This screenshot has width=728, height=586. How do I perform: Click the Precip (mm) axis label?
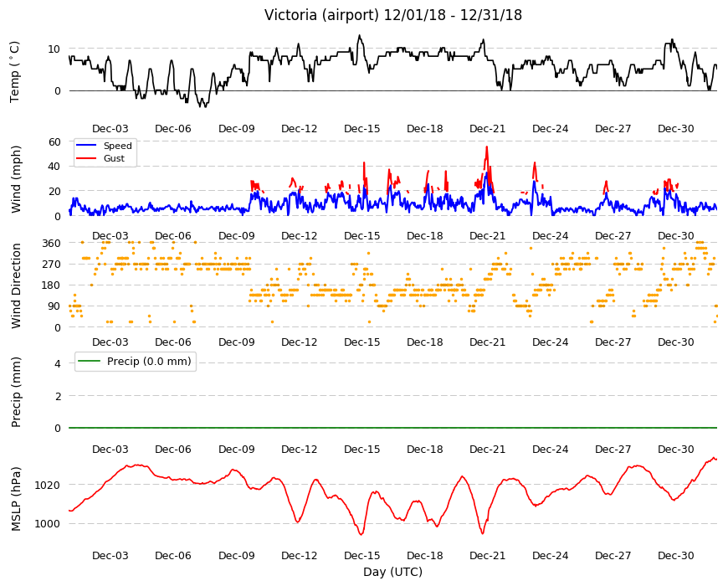[x=16, y=392]
